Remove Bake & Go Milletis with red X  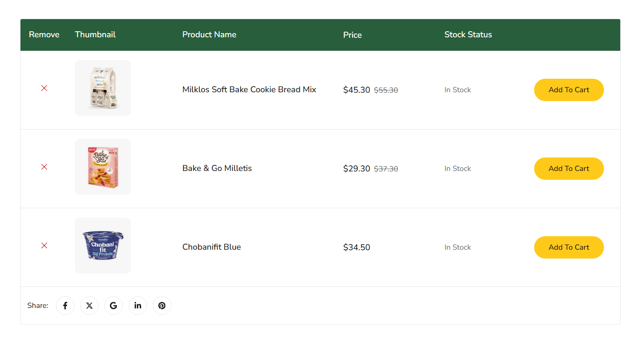[x=44, y=167]
